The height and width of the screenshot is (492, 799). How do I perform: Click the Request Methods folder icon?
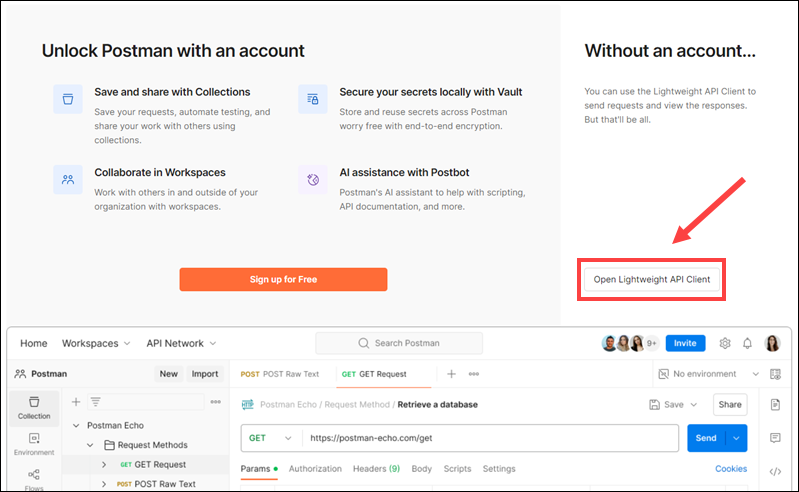point(109,445)
